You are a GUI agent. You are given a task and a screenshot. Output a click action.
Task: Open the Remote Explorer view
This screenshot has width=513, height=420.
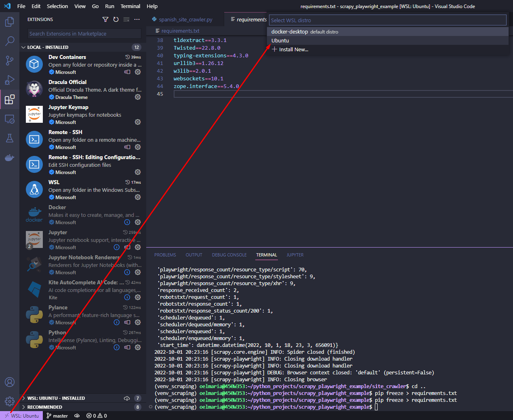[x=9, y=118]
